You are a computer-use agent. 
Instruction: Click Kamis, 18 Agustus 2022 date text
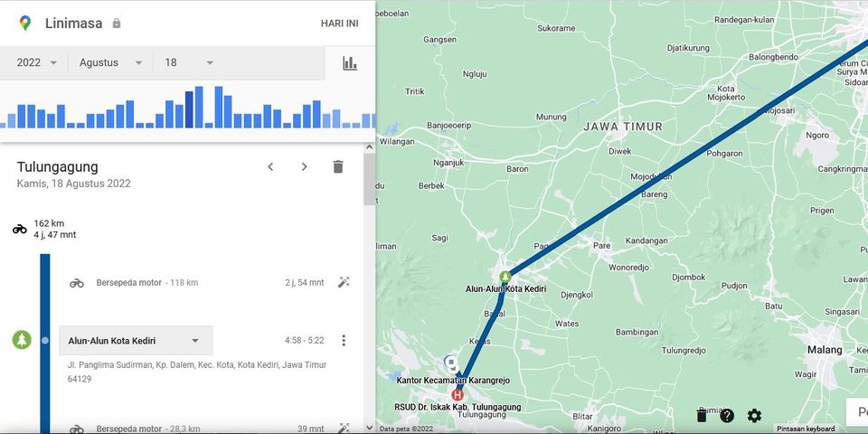73,184
